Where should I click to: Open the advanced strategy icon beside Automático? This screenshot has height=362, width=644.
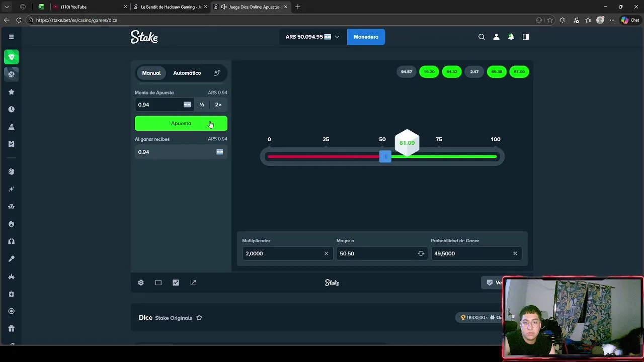tap(217, 73)
